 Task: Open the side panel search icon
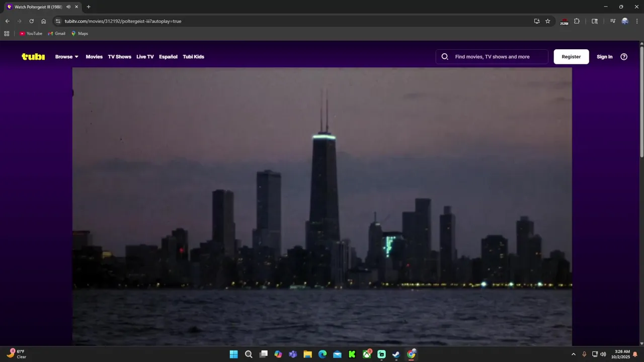(x=595, y=21)
